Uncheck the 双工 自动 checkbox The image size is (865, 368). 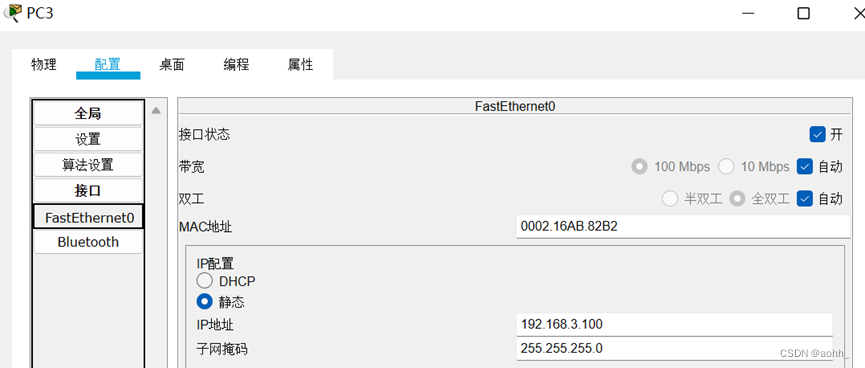tap(805, 199)
